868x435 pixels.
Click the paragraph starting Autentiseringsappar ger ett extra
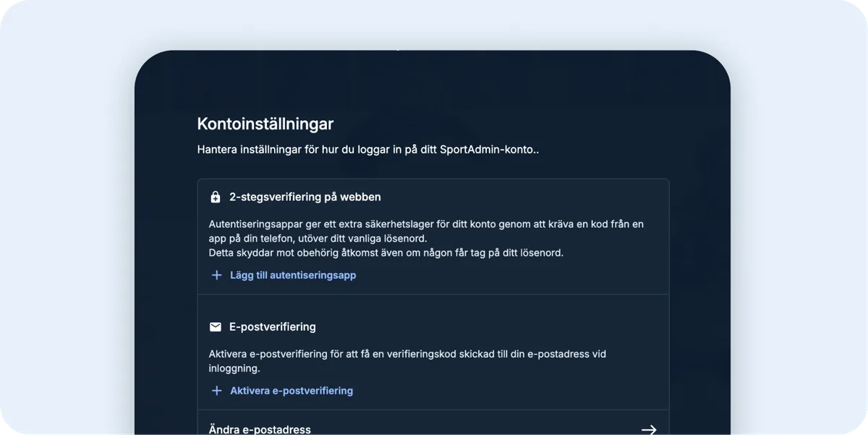tap(426, 232)
